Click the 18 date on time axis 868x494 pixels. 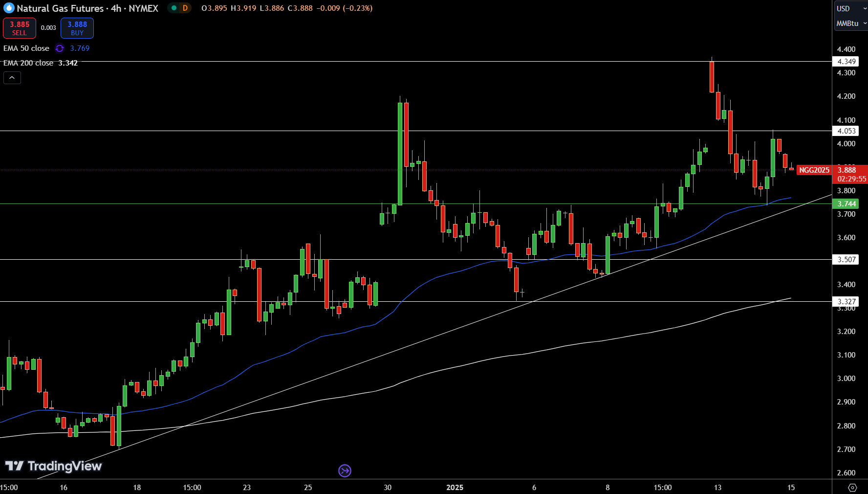137,488
